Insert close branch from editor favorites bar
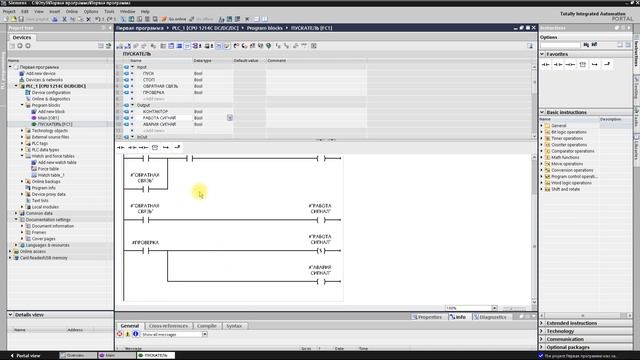The image size is (640, 360). tap(177, 147)
